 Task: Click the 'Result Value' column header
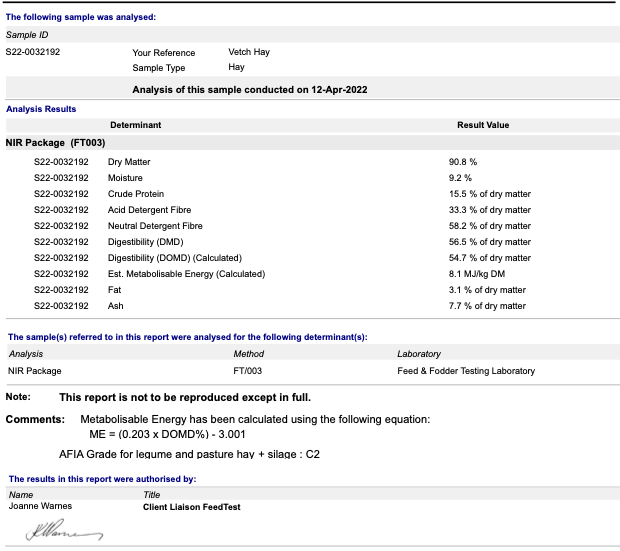[483, 125]
